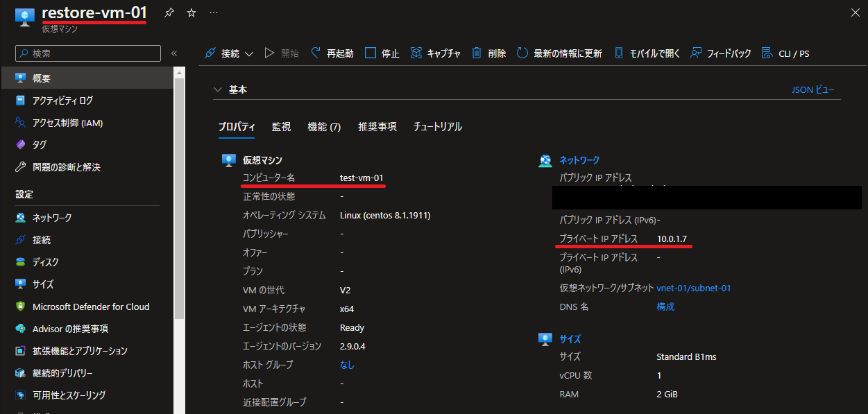Image resolution: width=868 pixels, height=414 pixels.
Task: Open the チュートリアル tab
Action: coord(438,127)
